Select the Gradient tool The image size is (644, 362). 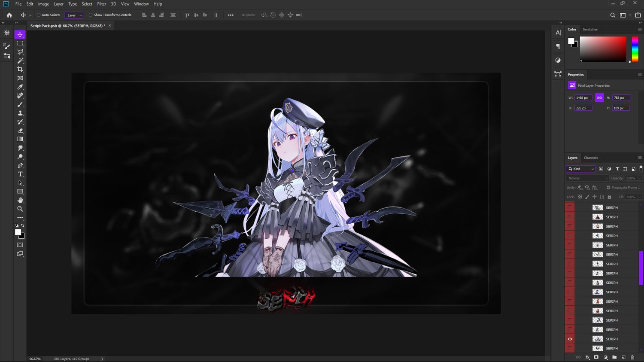[x=20, y=139]
